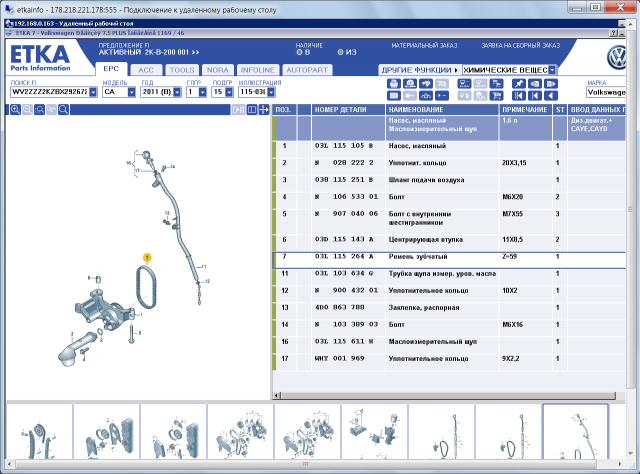Screen dimensions: 640x474
Task: Click the icon directly above the cart
Action: point(496,84)
